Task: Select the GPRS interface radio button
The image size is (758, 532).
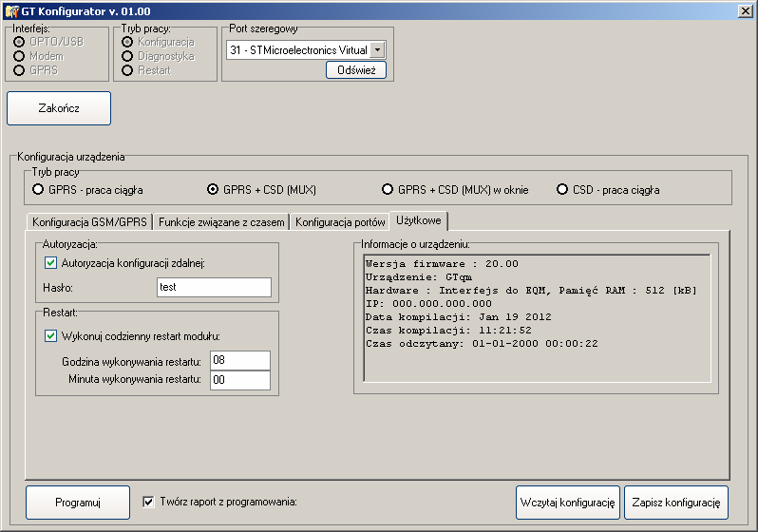Action: pyautogui.click(x=19, y=70)
